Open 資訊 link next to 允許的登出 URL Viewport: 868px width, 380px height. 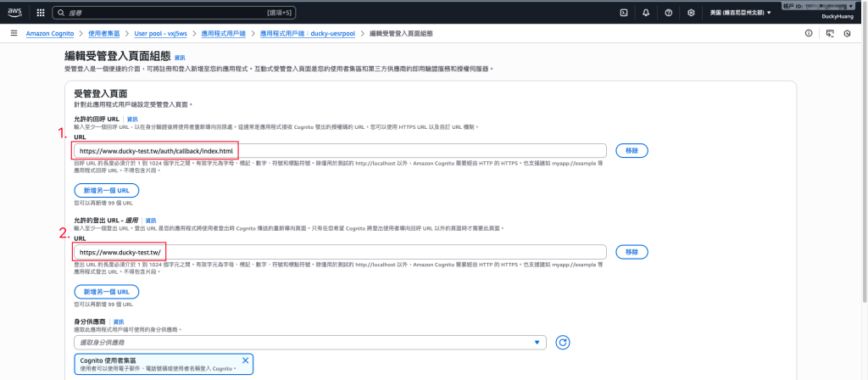click(151, 221)
